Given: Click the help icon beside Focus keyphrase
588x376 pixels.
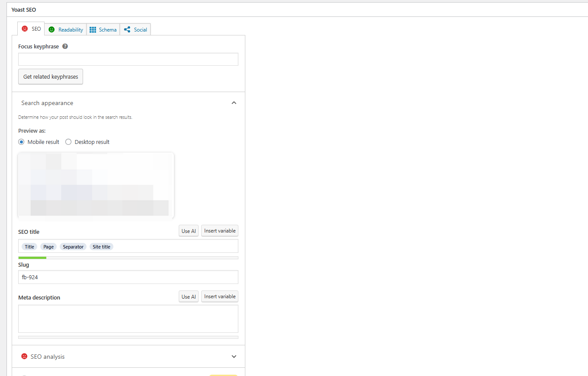Looking at the screenshot, I should (65, 46).
